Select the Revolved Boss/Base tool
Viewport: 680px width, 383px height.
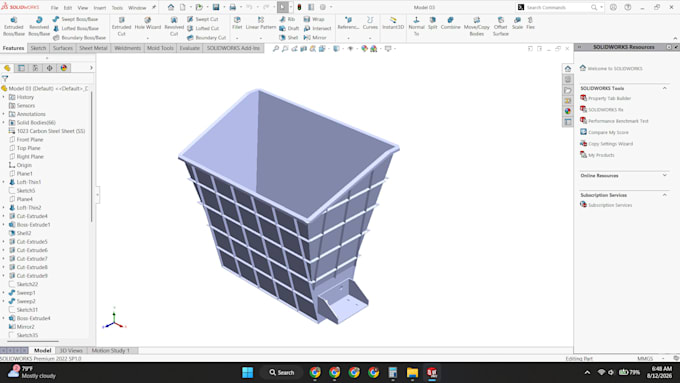(x=39, y=26)
